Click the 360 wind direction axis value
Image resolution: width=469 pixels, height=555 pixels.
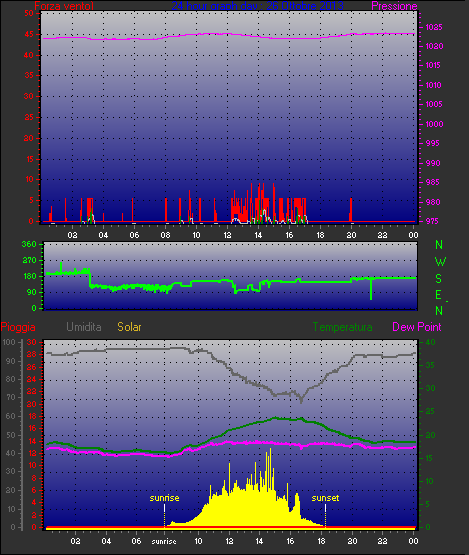click(29, 244)
